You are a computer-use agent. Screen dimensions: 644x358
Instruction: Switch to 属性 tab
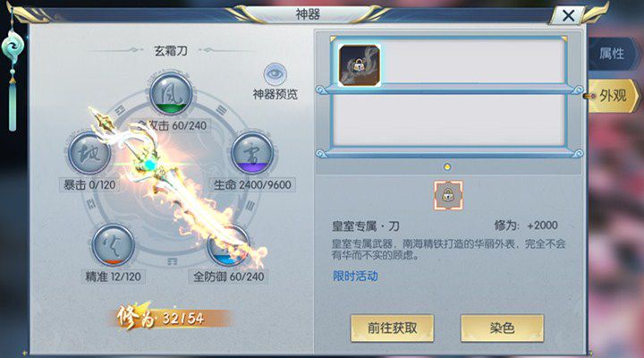[x=612, y=54]
